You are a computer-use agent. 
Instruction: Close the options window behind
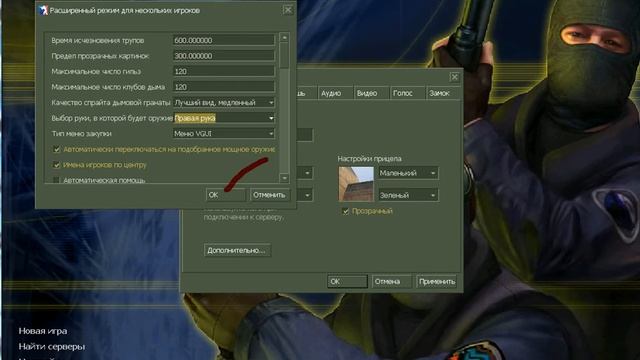(454, 77)
